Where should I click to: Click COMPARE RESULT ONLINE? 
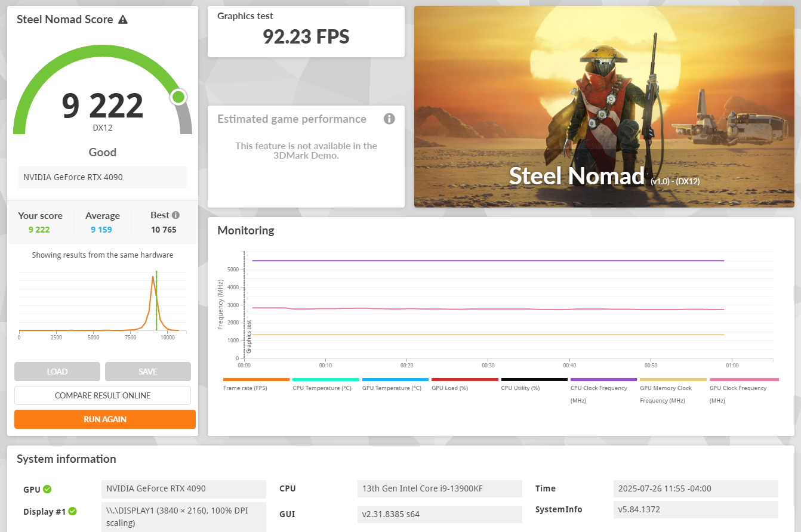tap(103, 395)
